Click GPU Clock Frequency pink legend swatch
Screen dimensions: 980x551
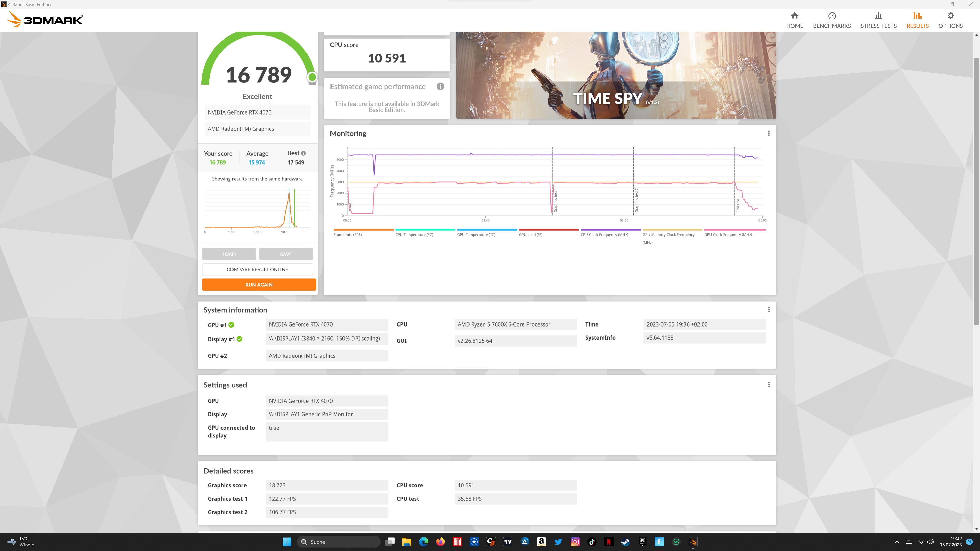click(x=735, y=230)
